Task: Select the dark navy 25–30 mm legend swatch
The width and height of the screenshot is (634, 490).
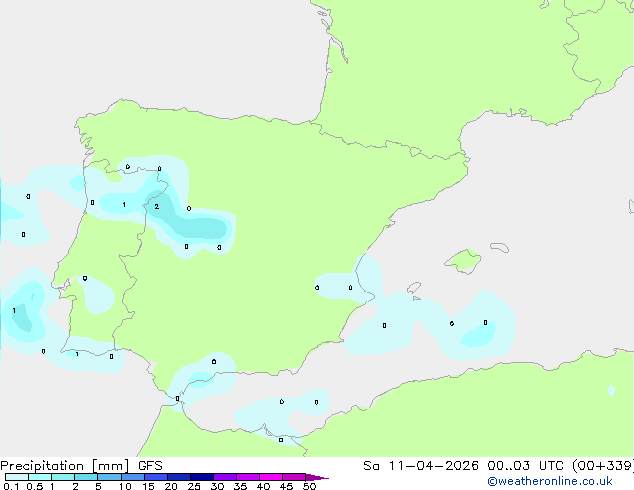Action: pos(202,477)
